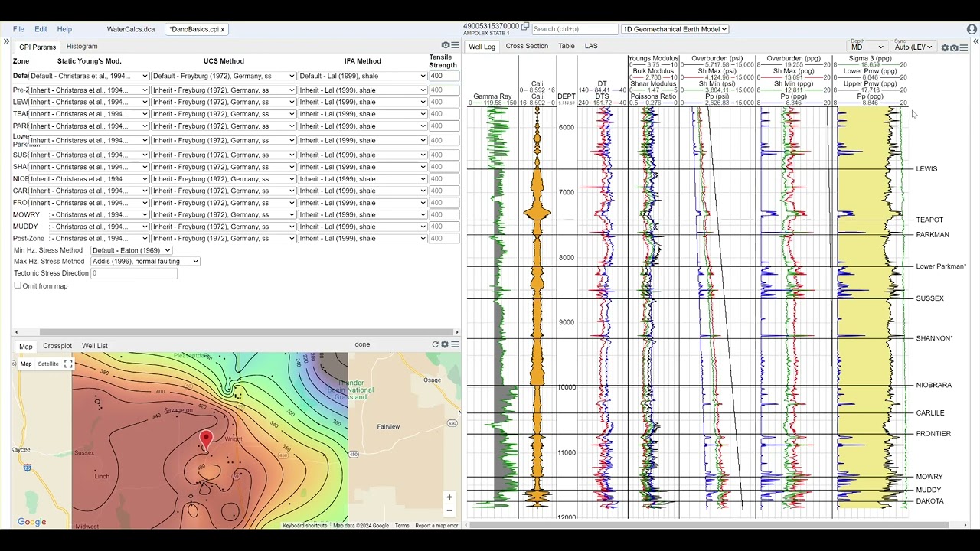Click the SUSSEX formation top label
Screen dimensions: 980x551
[929, 298]
